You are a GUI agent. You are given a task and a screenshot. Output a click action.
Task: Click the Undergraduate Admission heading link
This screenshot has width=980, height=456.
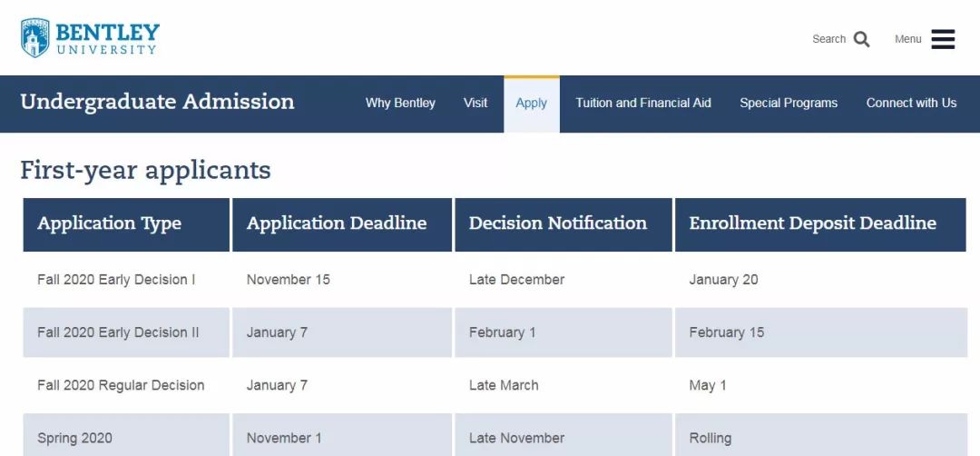coord(158,102)
